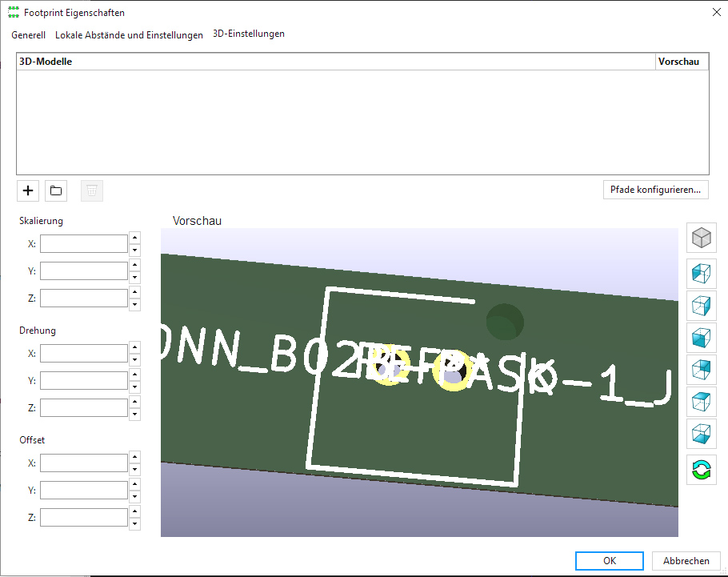Increase Skalierung X with up arrow
Viewport: 728px width, 577px height.
pos(134,238)
